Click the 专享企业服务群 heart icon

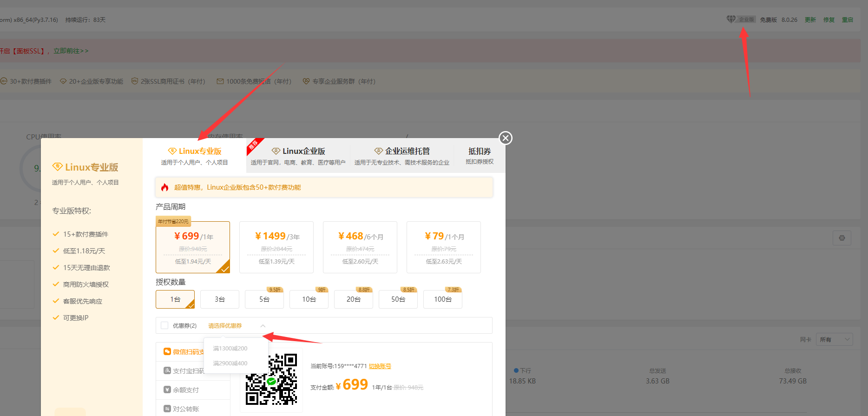click(306, 81)
